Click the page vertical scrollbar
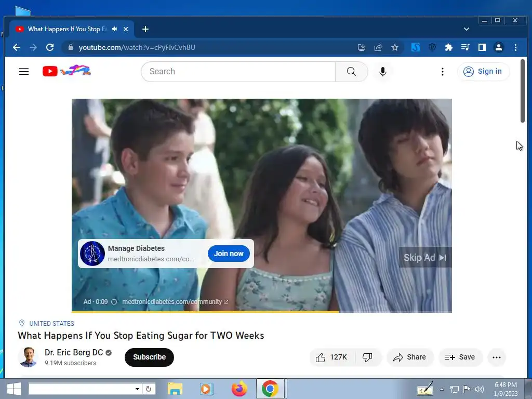Screen dimensions: 532x399 tap(523, 91)
